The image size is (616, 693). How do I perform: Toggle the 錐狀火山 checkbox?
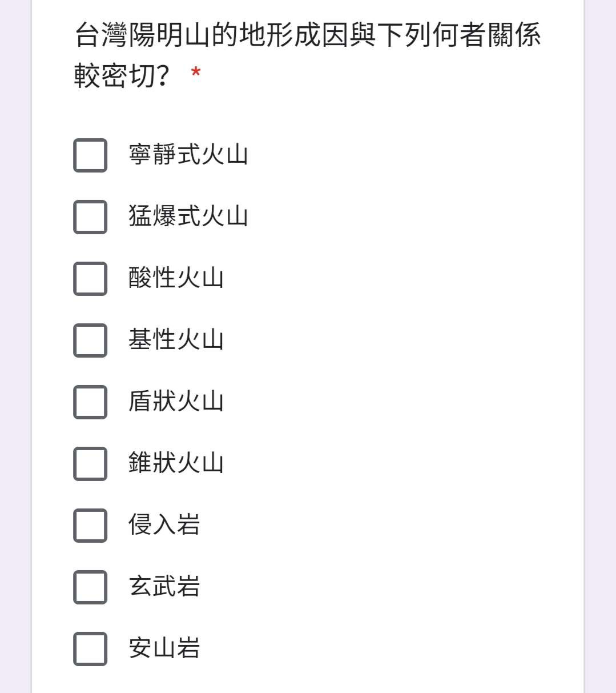click(90, 464)
